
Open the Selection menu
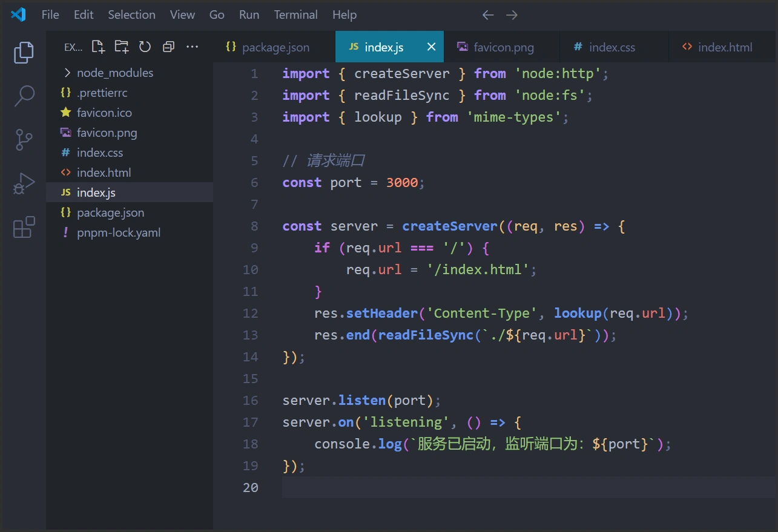click(131, 15)
